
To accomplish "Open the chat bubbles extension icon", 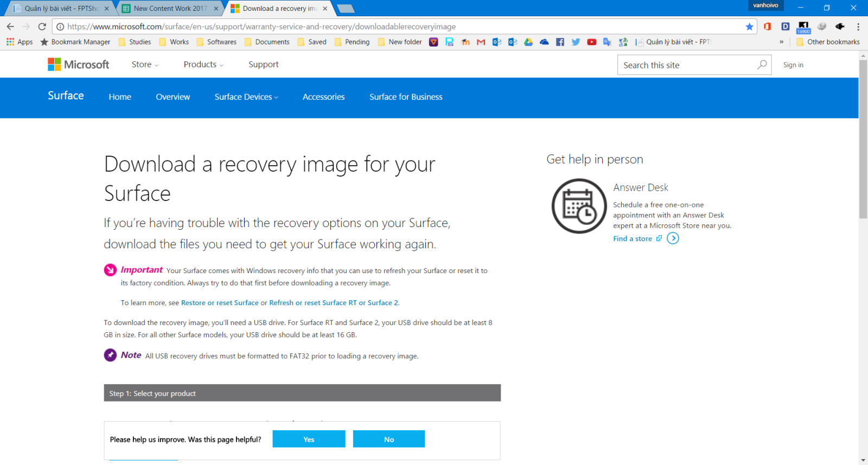I will click(822, 27).
